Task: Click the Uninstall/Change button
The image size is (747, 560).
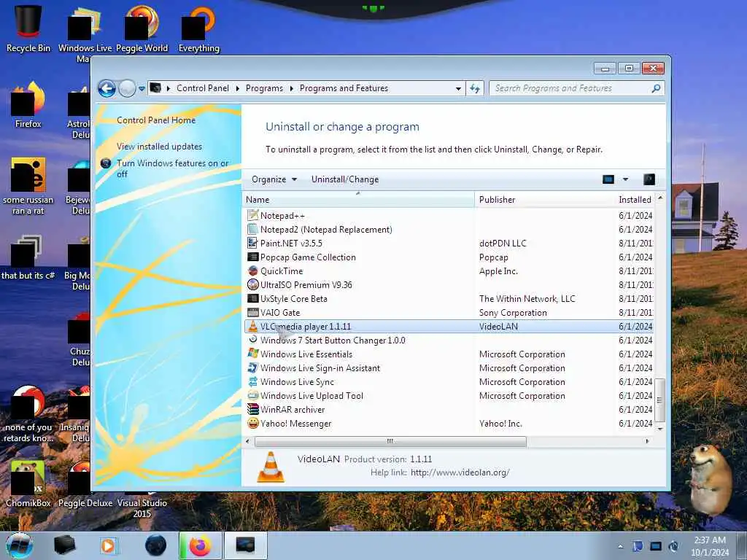Action: (x=345, y=179)
